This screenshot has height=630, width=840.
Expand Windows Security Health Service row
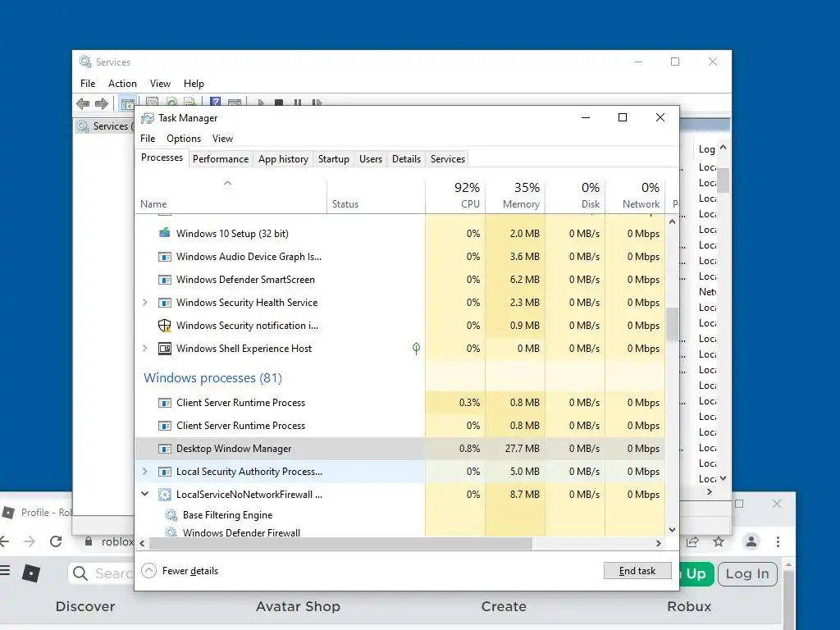pos(144,302)
